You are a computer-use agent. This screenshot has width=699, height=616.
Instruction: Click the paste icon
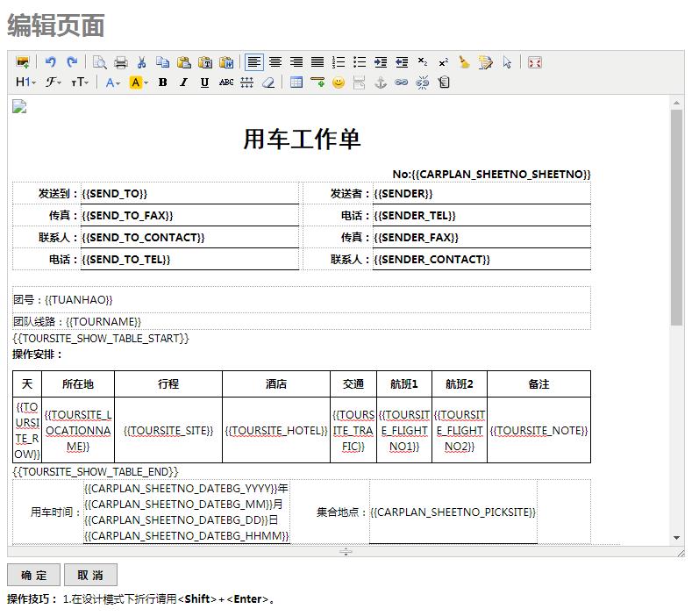point(184,62)
